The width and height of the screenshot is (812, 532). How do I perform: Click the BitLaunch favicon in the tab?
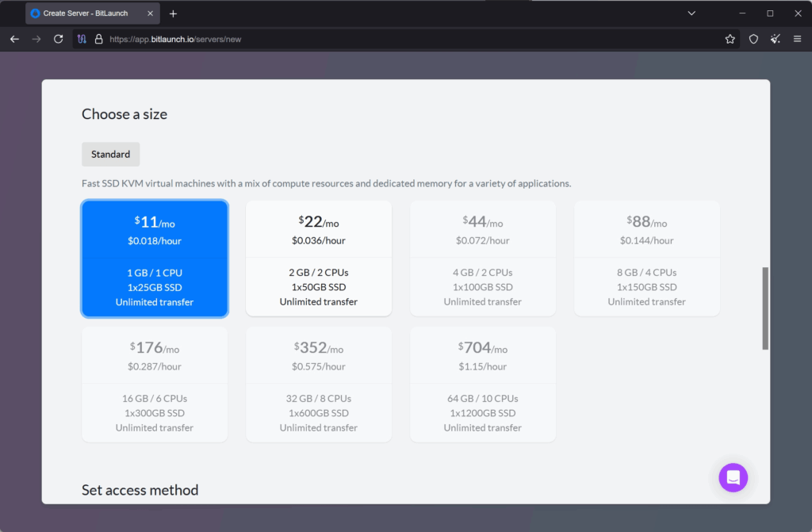pos(35,13)
